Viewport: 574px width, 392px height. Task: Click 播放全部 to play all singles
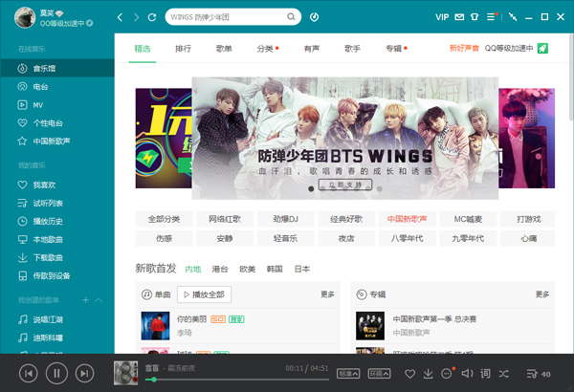coord(205,294)
